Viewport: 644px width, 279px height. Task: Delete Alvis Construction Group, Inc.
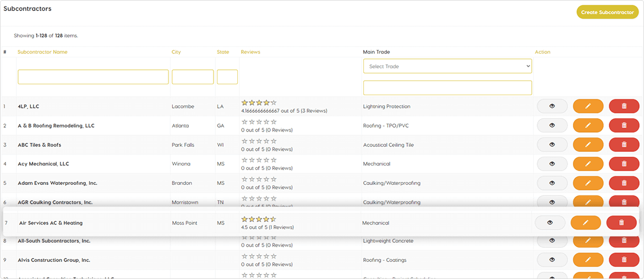point(624,260)
